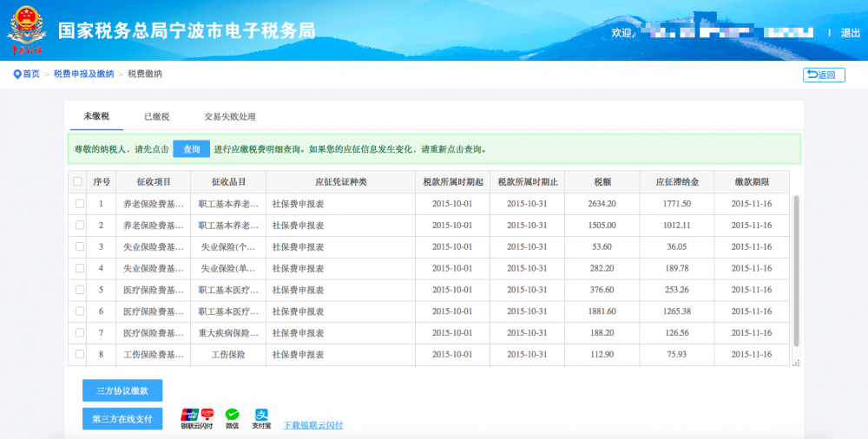The width and height of the screenshot is (868, 439).
Task: Click the tax amount 2634.20
Action: [602, 204]
